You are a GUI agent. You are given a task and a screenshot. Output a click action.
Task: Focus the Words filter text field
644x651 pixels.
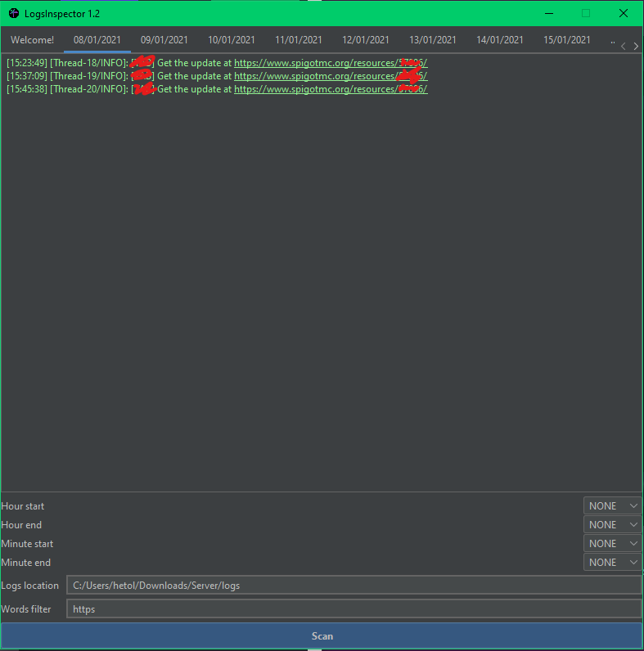point(354,609)
